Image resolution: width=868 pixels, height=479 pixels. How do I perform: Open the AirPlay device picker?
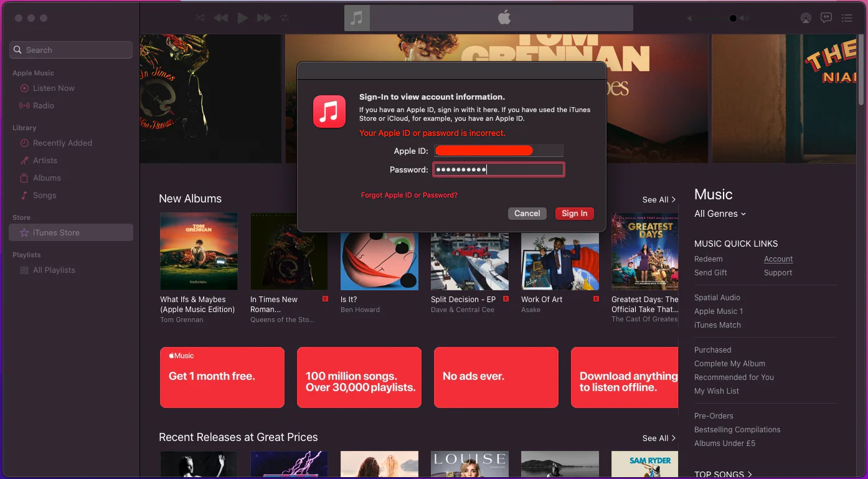click(x=805, y=18)
